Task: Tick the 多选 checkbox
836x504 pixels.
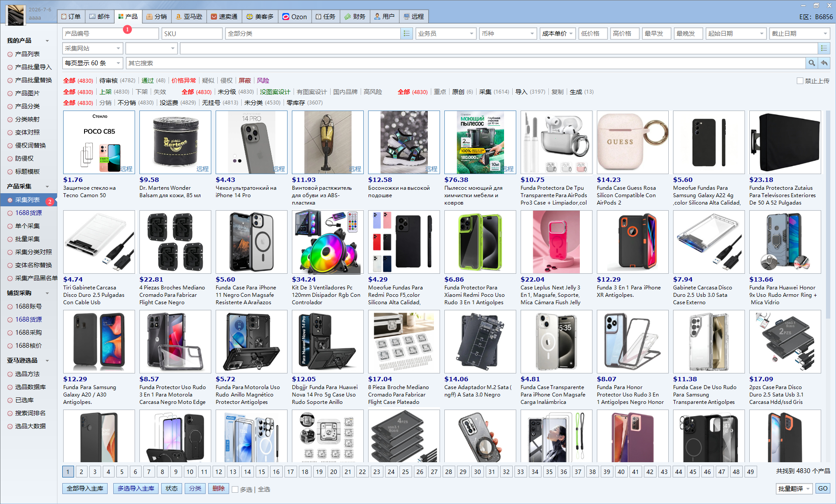Action: (235, 489)
